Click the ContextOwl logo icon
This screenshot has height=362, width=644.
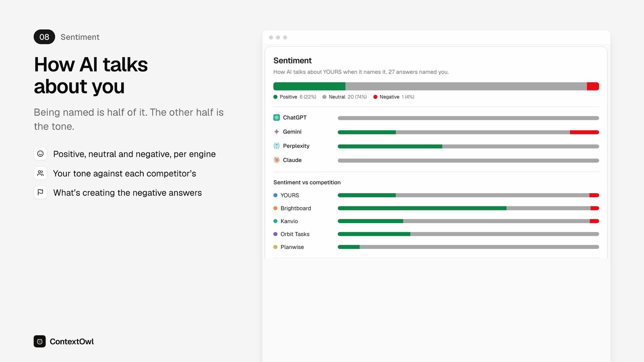pos(39,341)
